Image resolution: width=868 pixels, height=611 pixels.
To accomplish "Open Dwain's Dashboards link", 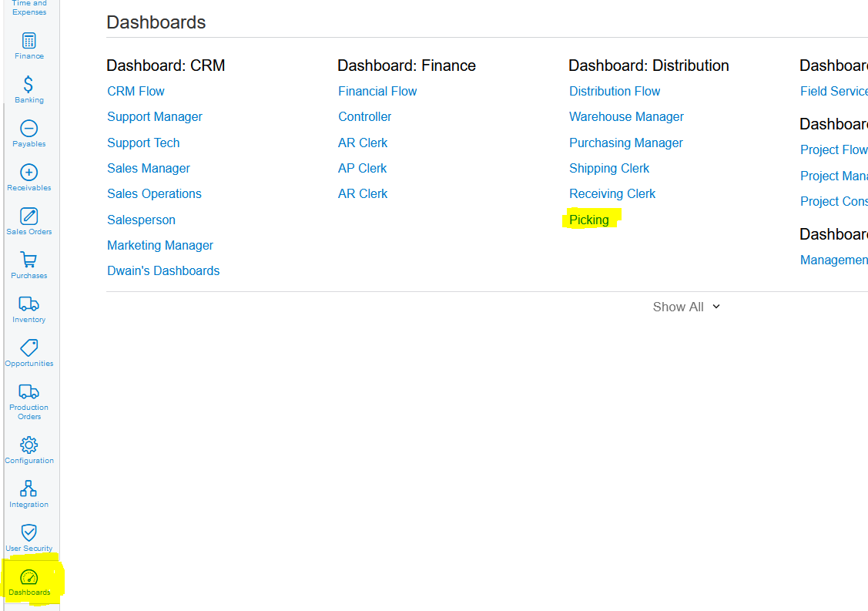I will click(x=163, y=271).
